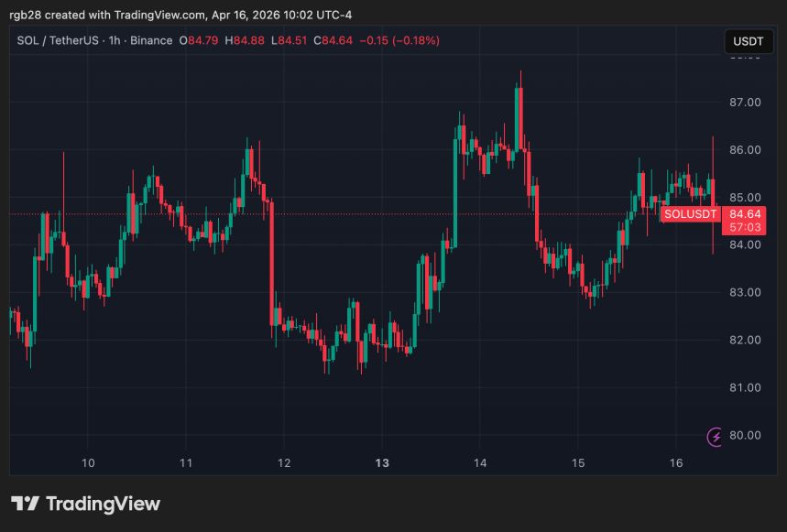Click the 83.00 price axis label
The width and height of the screenshot is (787, 532).
pyautogui.click(x=745, y=293)
